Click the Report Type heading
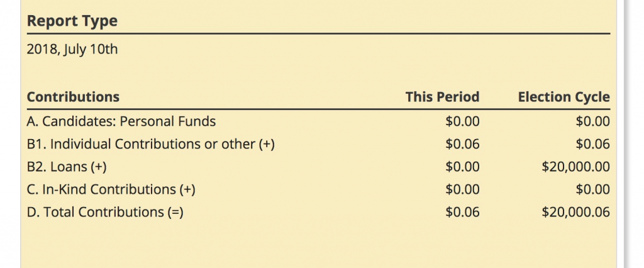Viewport: 644px width, 268px height. 72,21
